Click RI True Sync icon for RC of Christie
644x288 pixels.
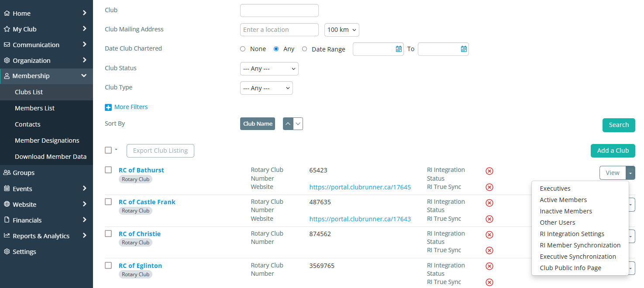(489, 250)
